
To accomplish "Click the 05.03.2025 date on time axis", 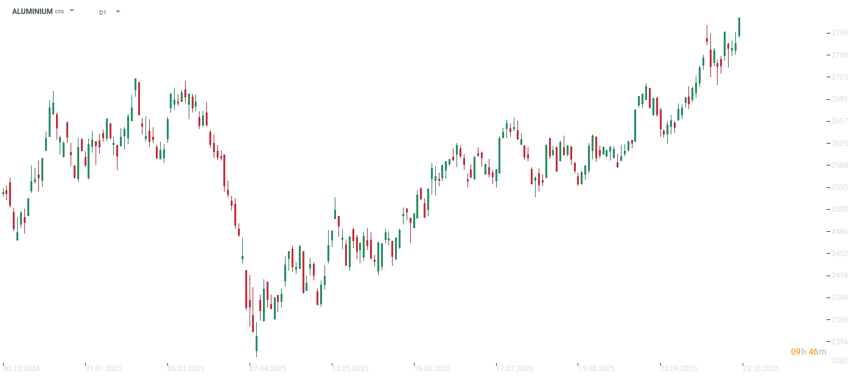I will (186, 369).
